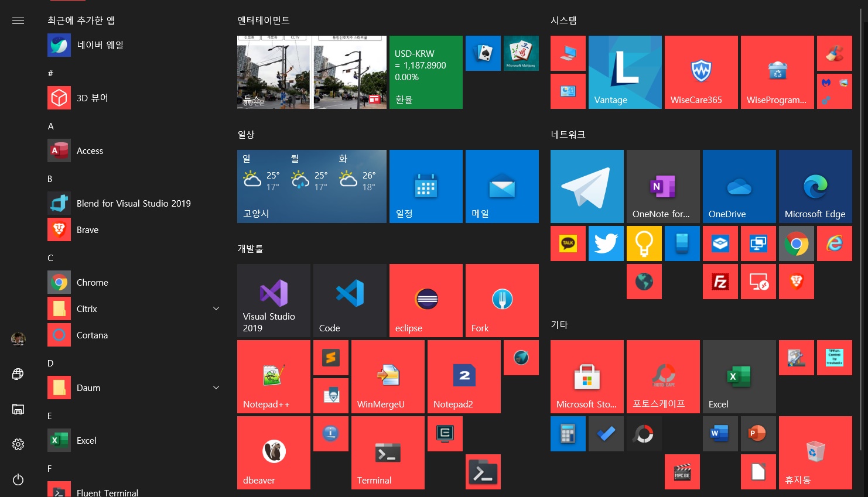
Task: Open the WiseCare365 tile
Action: (701, 72)
